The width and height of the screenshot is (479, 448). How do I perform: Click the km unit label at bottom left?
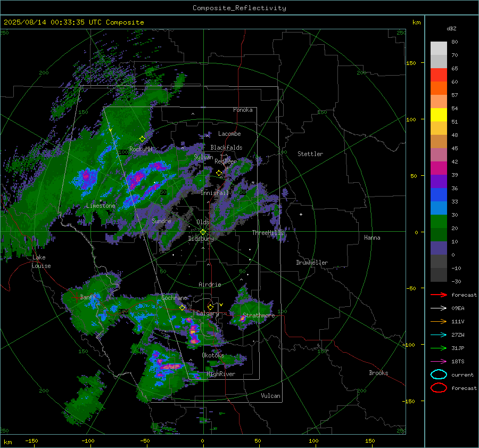[x=7, y=442]
